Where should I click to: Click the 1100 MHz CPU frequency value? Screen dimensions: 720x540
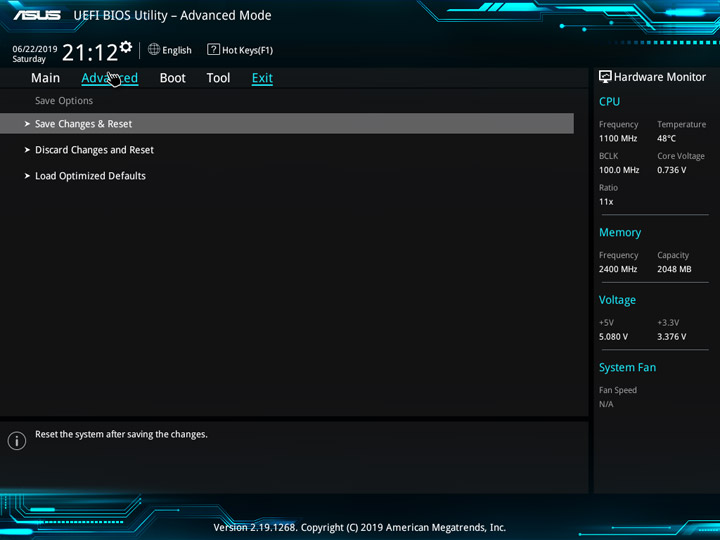(618, 138)
